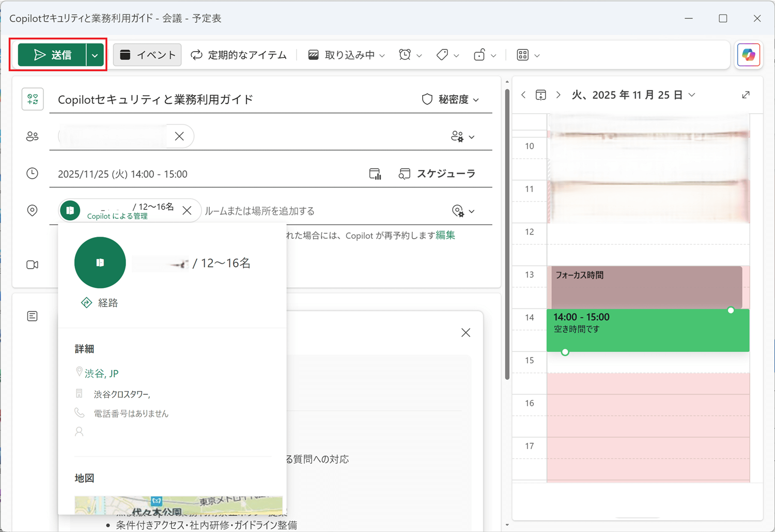Screen dimensions: 775x532
Task: Click the today calendar icon
Action: 541,95
